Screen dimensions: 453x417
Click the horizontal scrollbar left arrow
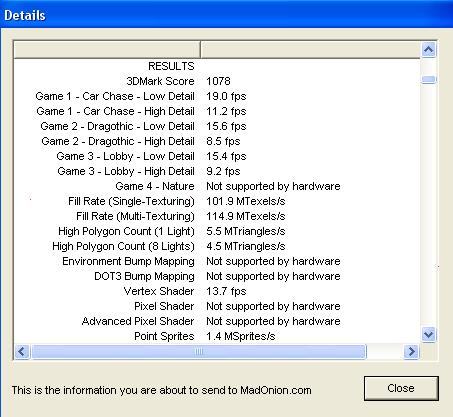(22, 351)
